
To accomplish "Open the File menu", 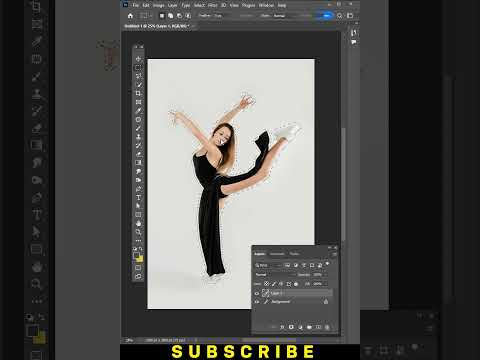I will pyautogui.click(x=135, y=5).
